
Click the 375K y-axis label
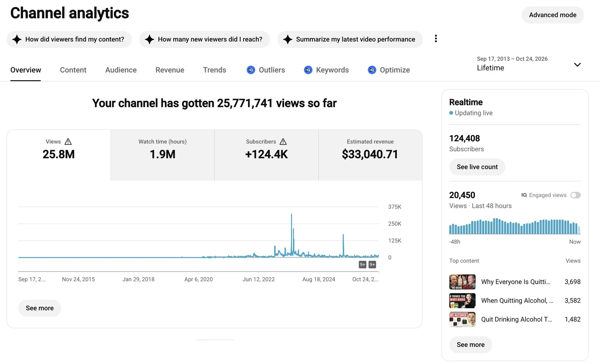[395, 207]
